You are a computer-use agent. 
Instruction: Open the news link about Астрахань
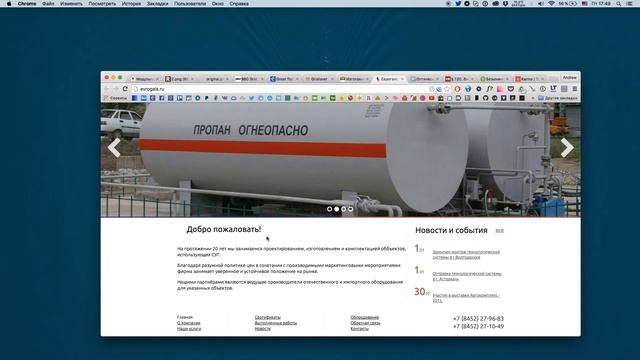(x=467, y=276)
